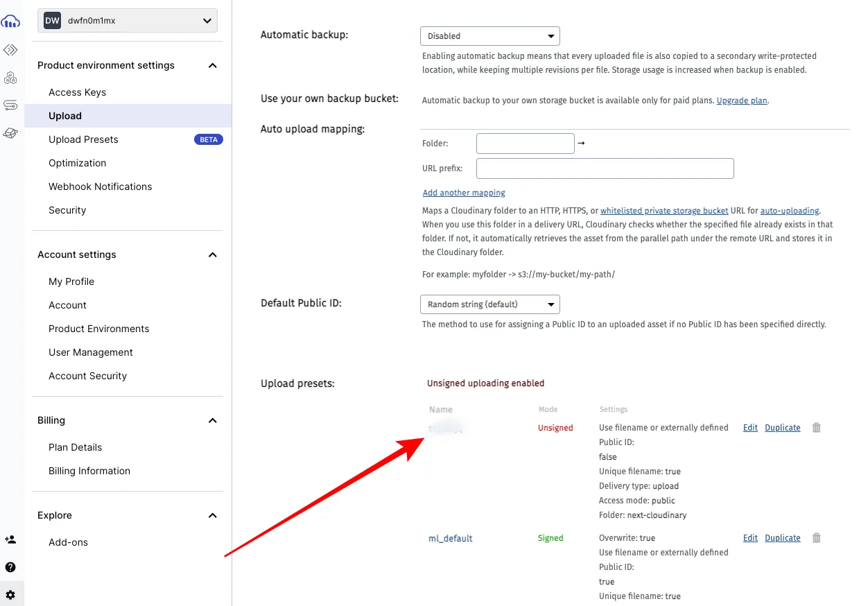The image size is (868, 606).
Task: Click the Signed mode label
Action: click(550, 538)
